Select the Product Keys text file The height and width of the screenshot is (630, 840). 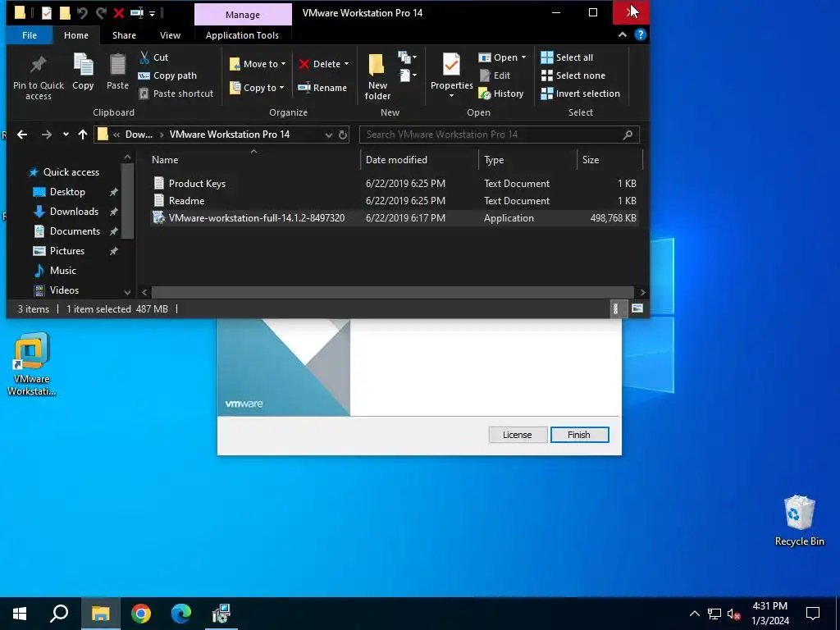click(394, 183)
